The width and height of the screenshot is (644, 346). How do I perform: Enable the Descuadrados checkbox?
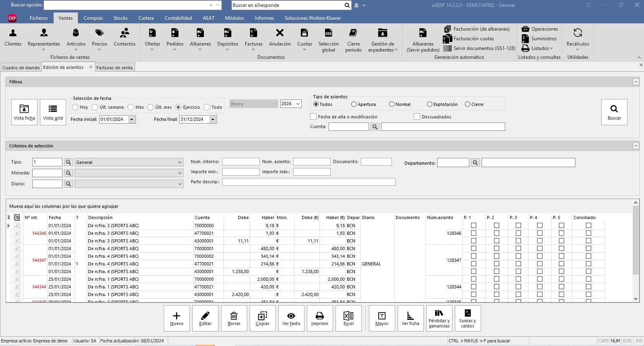tap(417, 117)
